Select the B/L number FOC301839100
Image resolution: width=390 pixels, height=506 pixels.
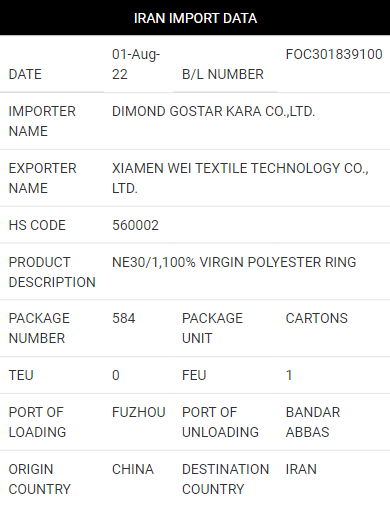coord(334,54)
